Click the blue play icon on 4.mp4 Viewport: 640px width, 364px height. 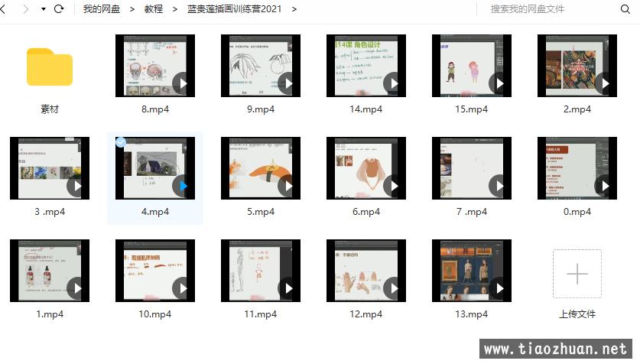(x=183, y=185)
